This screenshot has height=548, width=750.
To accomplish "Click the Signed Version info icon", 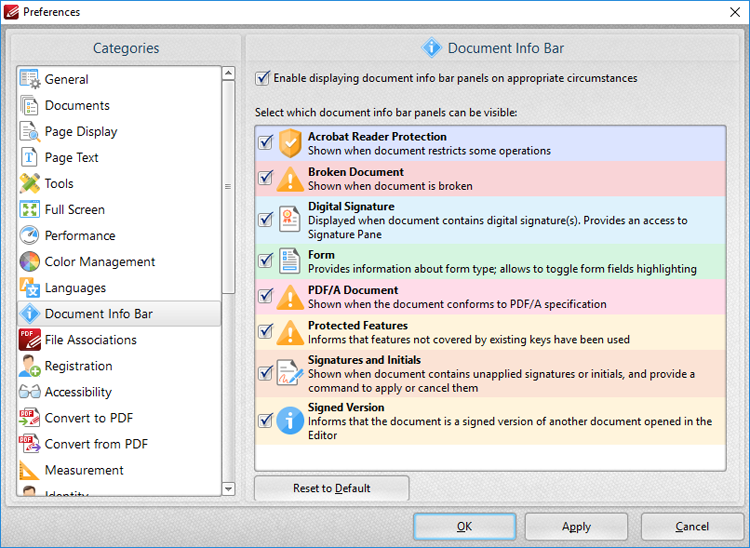I will click(290, 420).
